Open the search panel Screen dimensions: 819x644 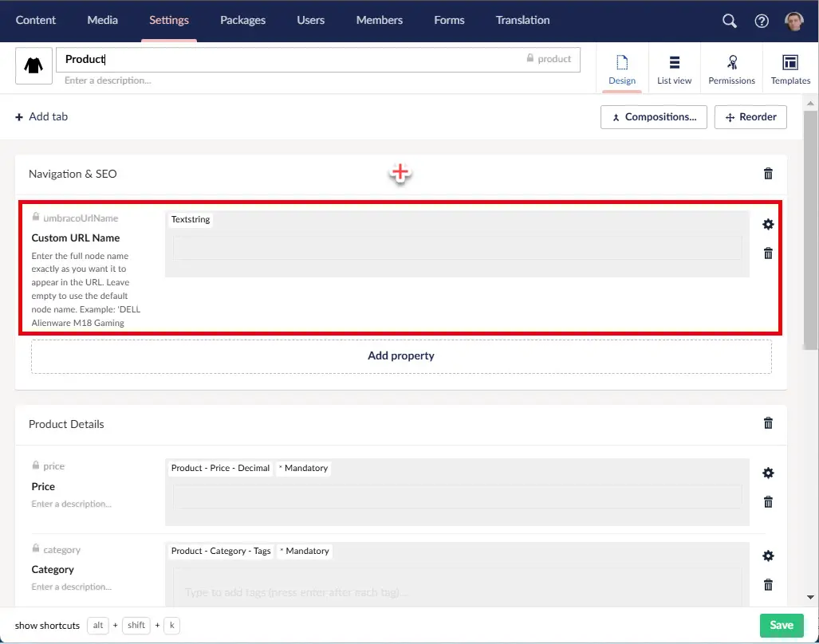pos(728,21)
